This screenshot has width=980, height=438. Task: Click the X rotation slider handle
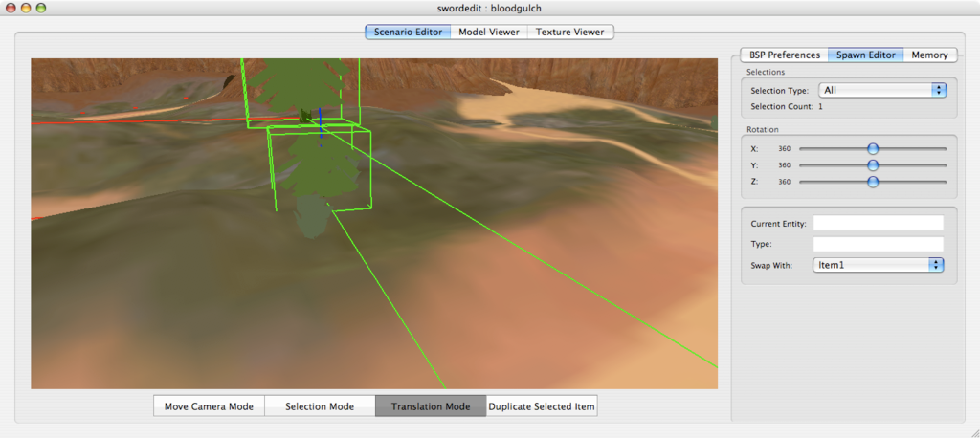coord(873,148)
